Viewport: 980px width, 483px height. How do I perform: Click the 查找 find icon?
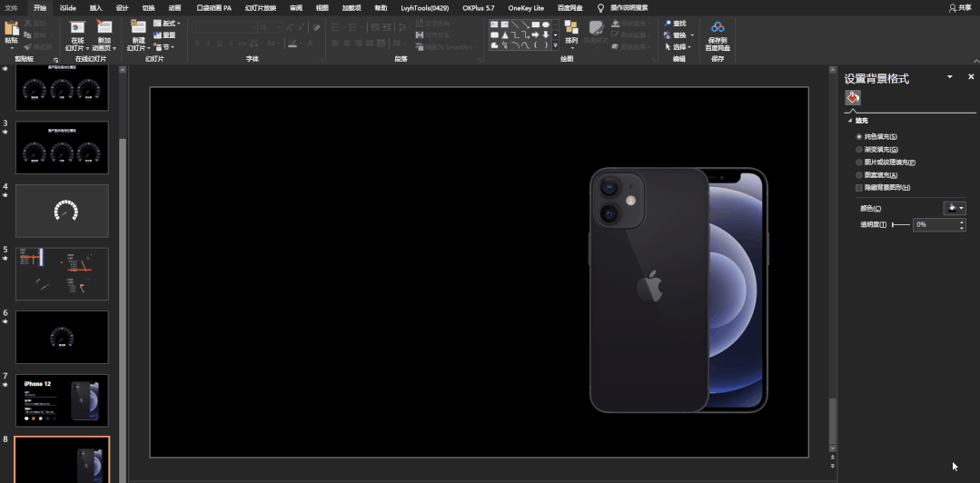(675, 23)
